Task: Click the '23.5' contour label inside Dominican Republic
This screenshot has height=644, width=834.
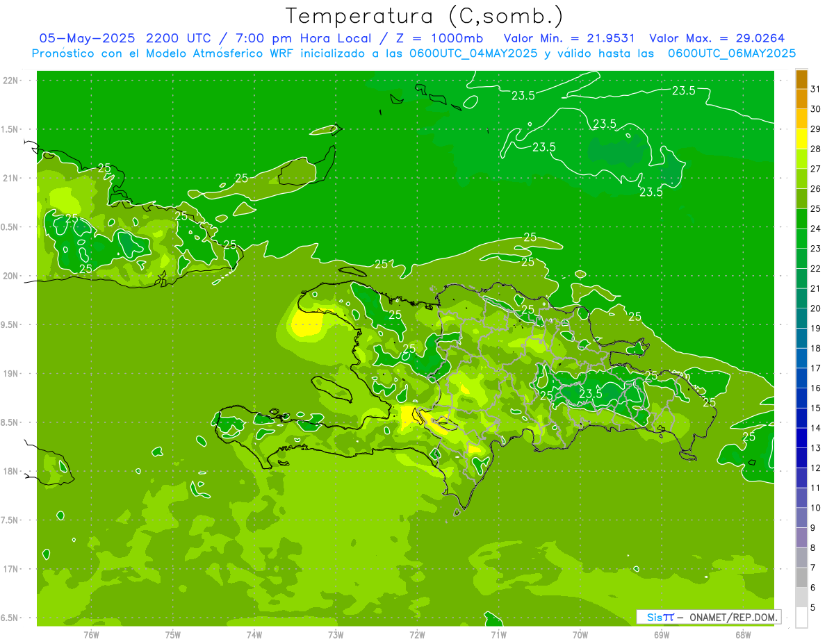Action: point(591,393)
